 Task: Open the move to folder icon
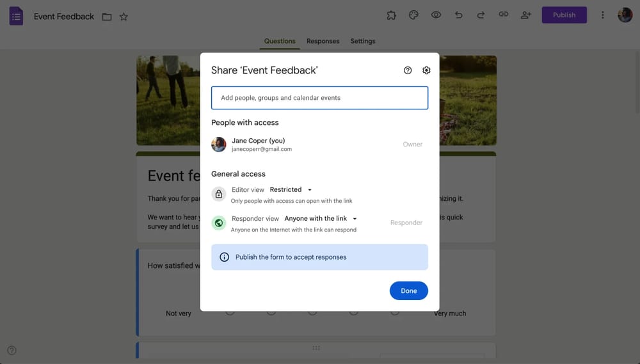click(x=107, y=17)
